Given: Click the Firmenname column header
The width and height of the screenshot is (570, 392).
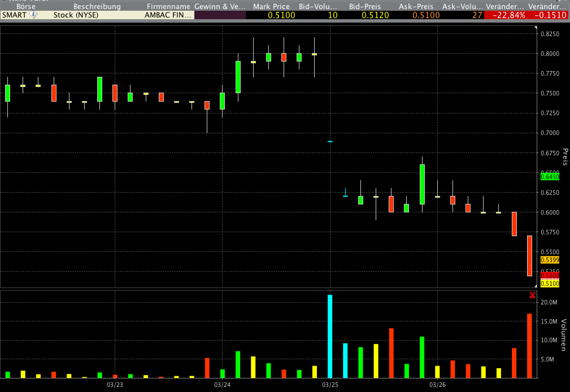Looking at the screenshot, I should 168,7.
